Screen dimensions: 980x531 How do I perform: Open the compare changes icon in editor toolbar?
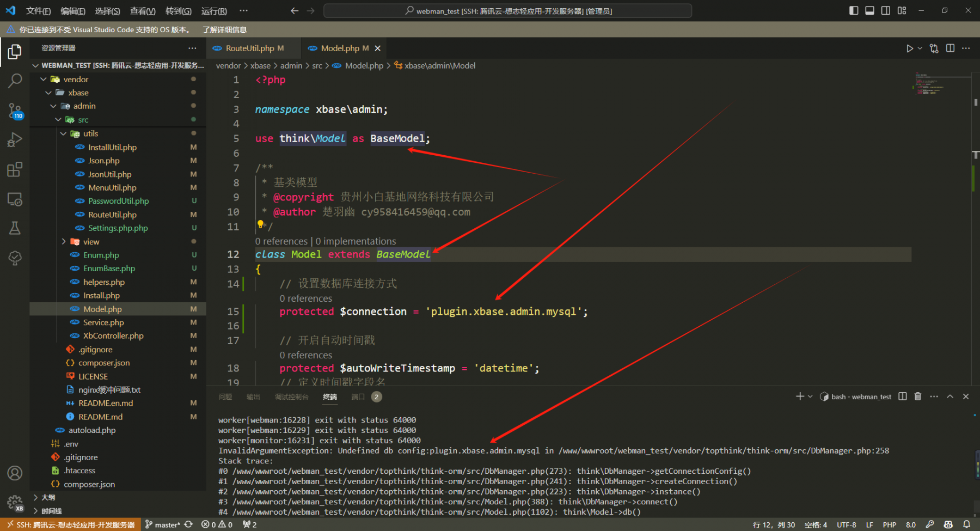934,48
